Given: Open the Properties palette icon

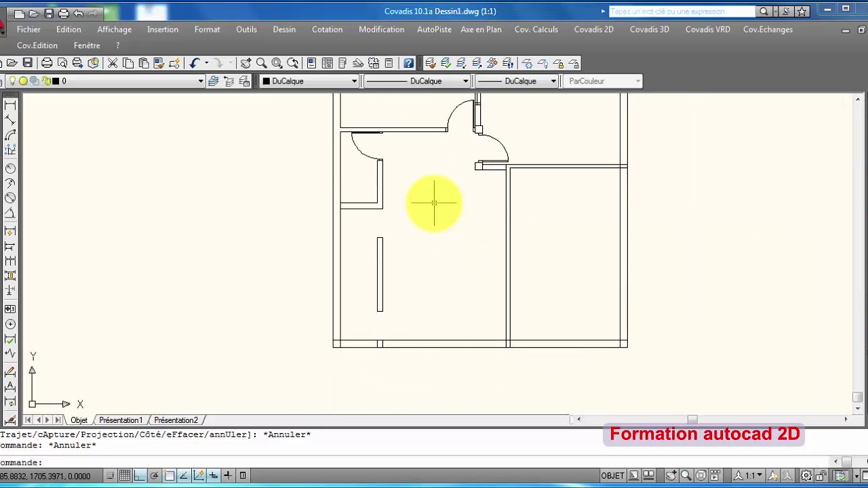Looking at the screenshot, I should point(311,63).
